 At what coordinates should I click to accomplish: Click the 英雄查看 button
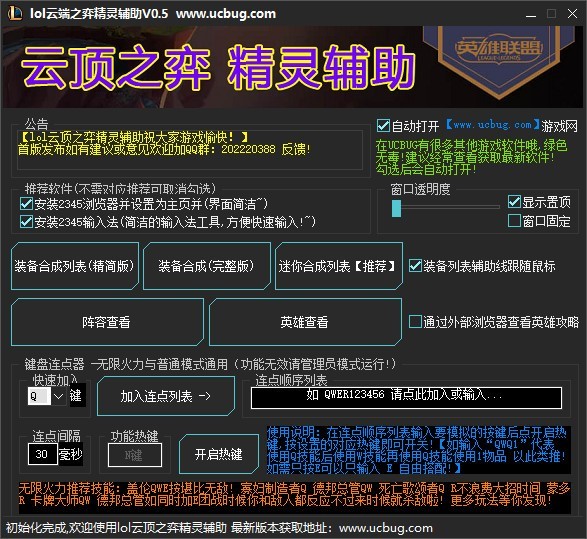pyautogui.click(x=305, y=322)
